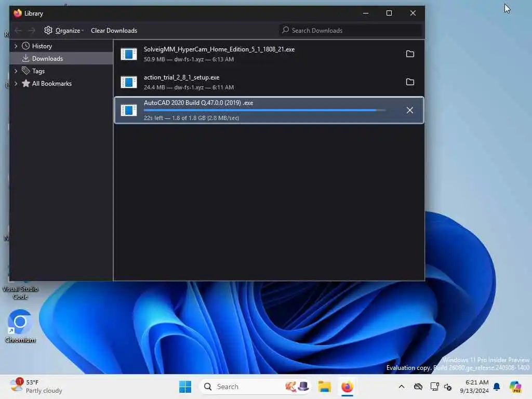Screen dimensions: 532x399
Task: Open File Explorer from the taskbar
Action: pos(324,387)
